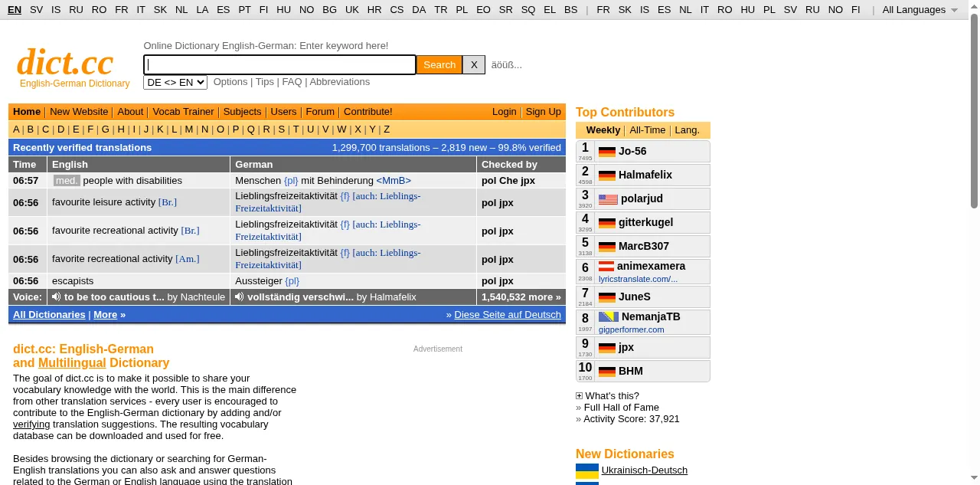Switch to SV language pair at top-left
Screen dimensions: 980x485
pyautogui.click(x=36, y=10)
